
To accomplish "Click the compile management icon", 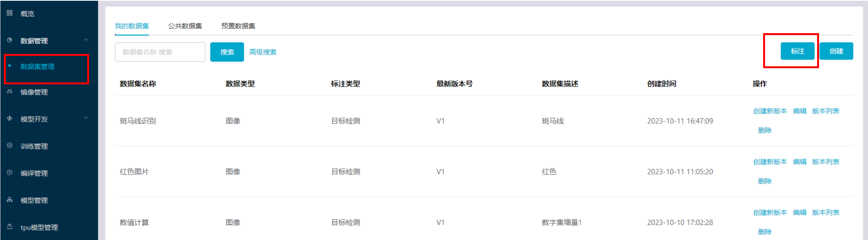I will coord(10,173).
